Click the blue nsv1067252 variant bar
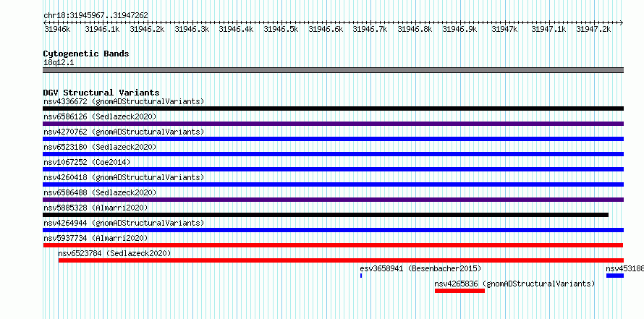The image size is (644, 319). coord(334,169)
